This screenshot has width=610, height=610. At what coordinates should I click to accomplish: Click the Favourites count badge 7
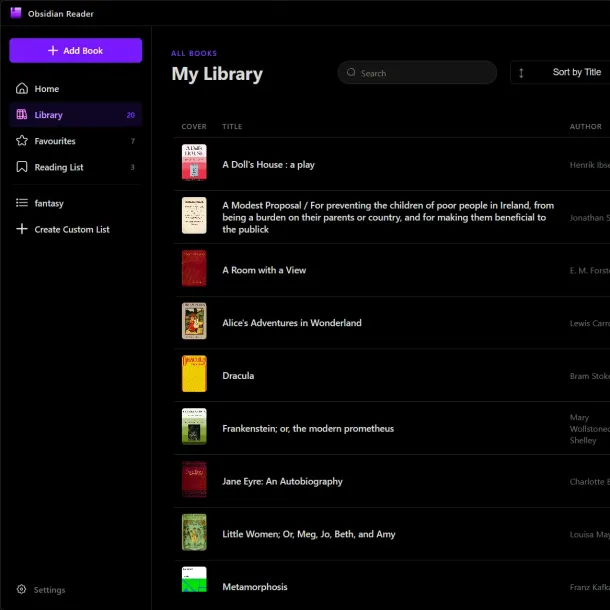point(133,141)
